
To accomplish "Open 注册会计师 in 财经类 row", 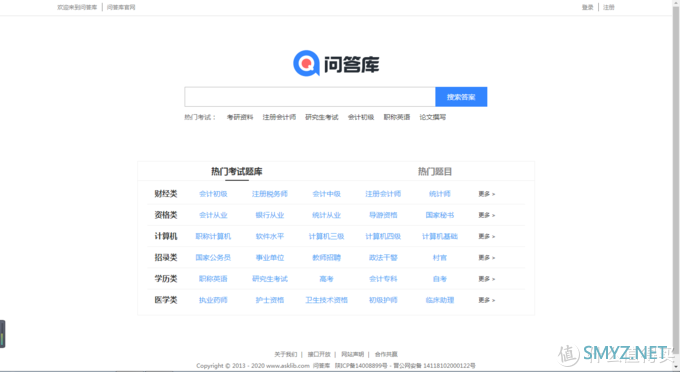I will [383, 194].
